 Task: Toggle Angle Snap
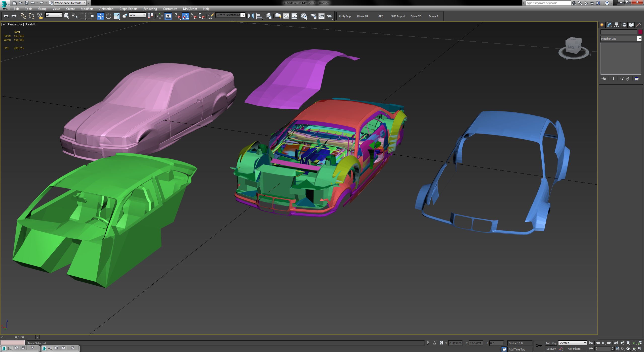point(185,16)
